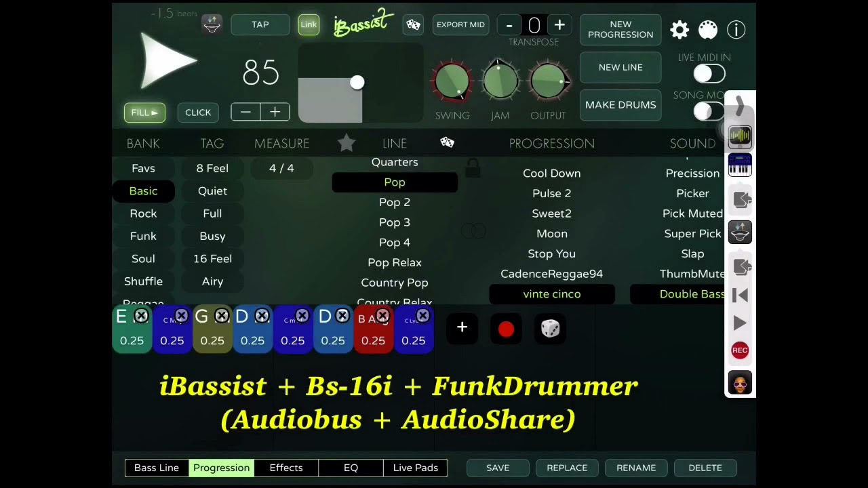
Task: Switch to Progression tab
Action: pos(221,468)
